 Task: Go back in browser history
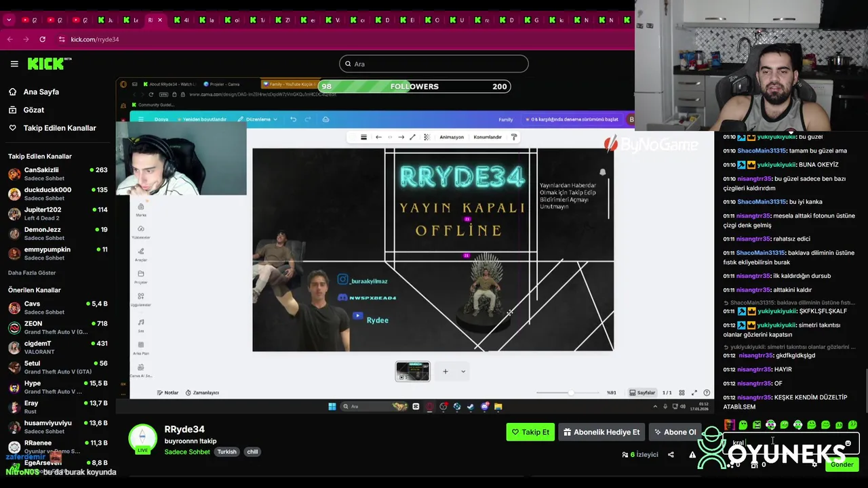pyautogui.click(x=10, y=39)
